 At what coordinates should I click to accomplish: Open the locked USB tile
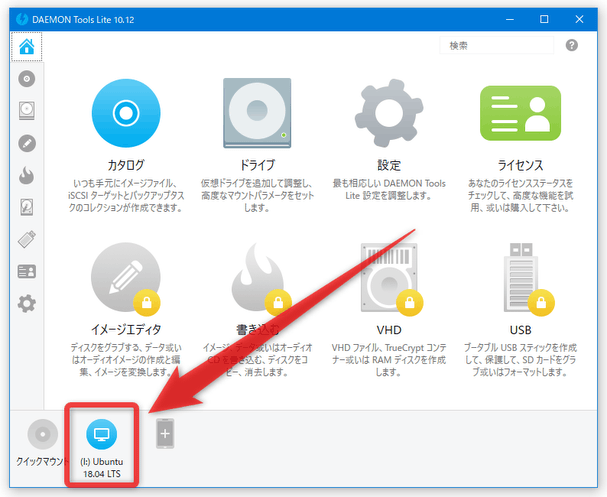point(521,278)
